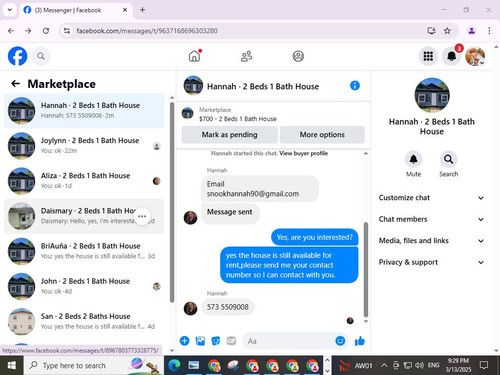
Task: Open Microsoft Edge from the taskbar
Action: click(x=174, y=365)
